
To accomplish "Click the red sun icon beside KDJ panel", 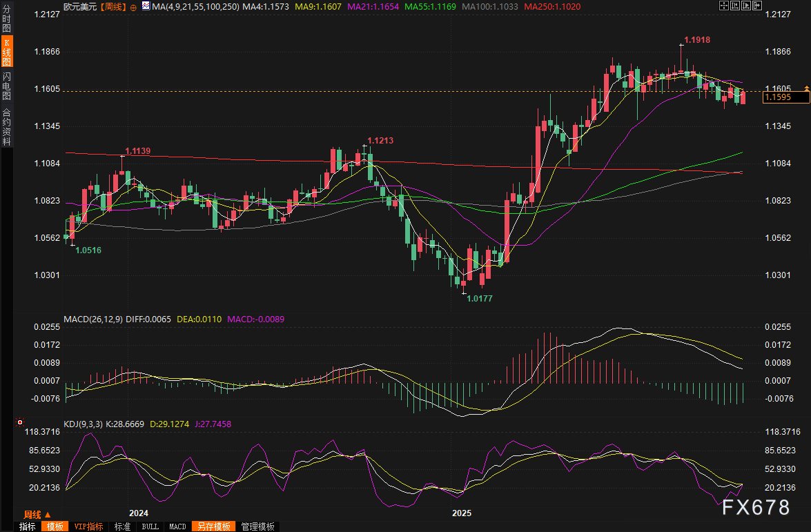I will tap(20, 422).
